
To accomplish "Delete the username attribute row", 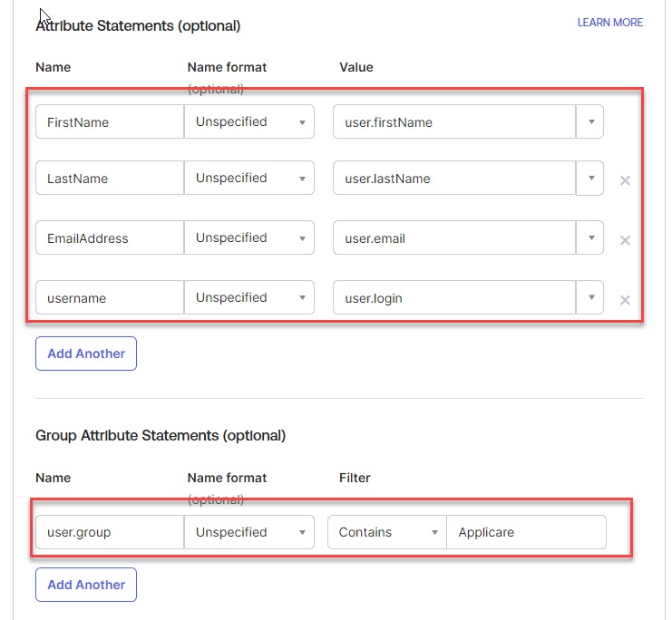I will pyautogui.click(x=625, y=300).
